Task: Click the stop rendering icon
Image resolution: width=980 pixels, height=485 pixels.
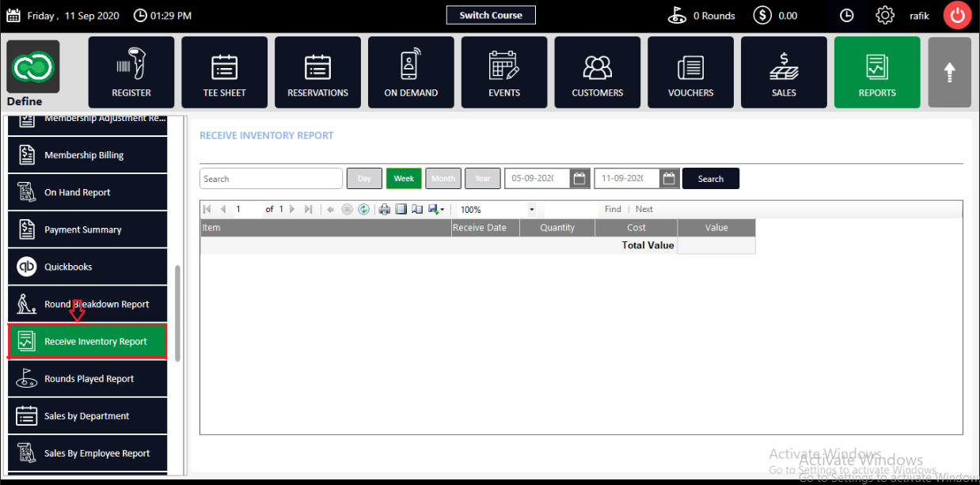Action: (347, 210)
